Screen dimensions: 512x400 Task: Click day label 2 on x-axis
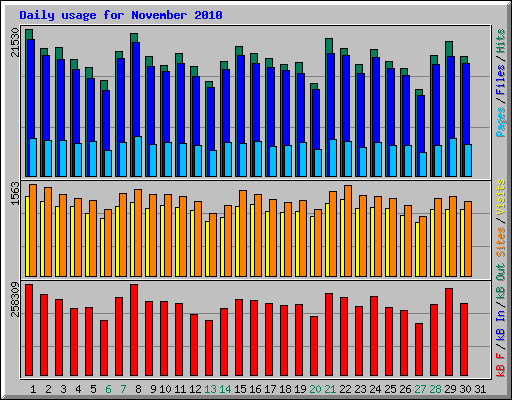(x=48, y=389)
